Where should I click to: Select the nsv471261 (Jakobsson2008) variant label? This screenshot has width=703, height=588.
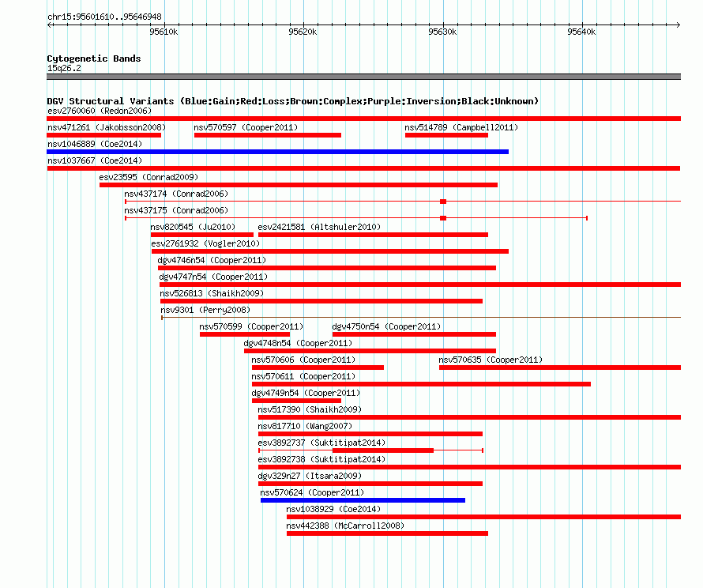[x=107, y=127]
